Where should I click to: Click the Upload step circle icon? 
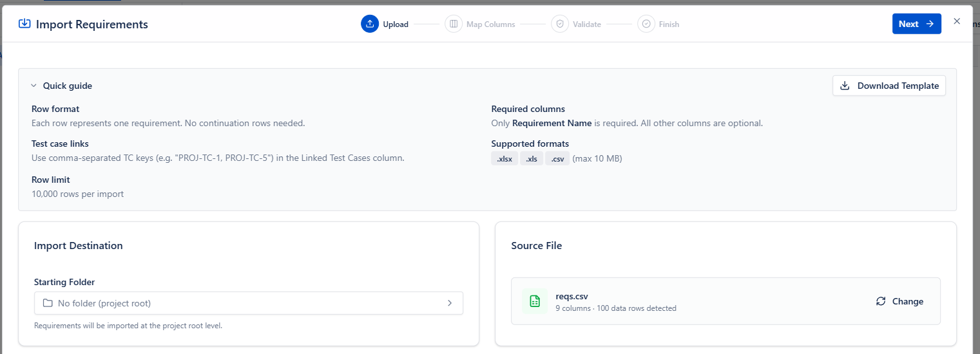click(370, 24)
